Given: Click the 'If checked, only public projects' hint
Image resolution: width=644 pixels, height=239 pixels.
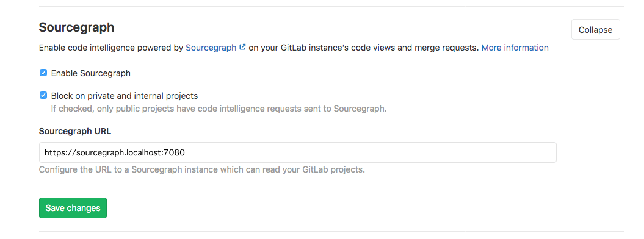Looking at the screenshot, I should 219,109.
